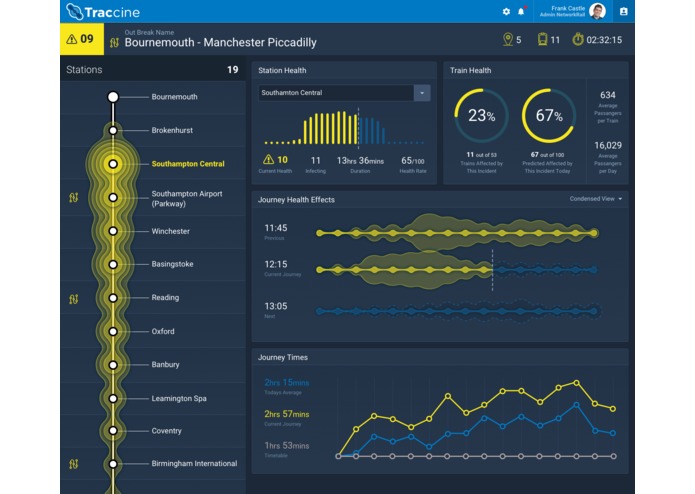The image size is (695, 494).
Task: Select Brokenhurst station in the list
Action: (x=172, y=130)
